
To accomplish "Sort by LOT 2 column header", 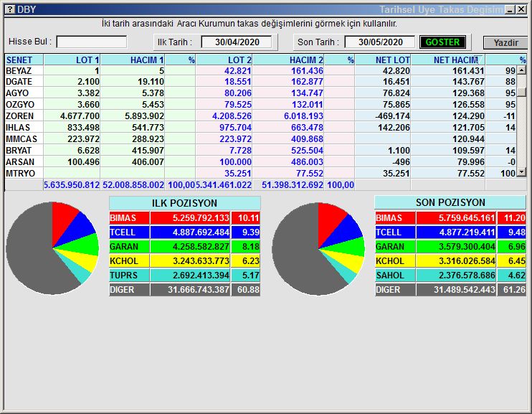I will tap(224, 60).
